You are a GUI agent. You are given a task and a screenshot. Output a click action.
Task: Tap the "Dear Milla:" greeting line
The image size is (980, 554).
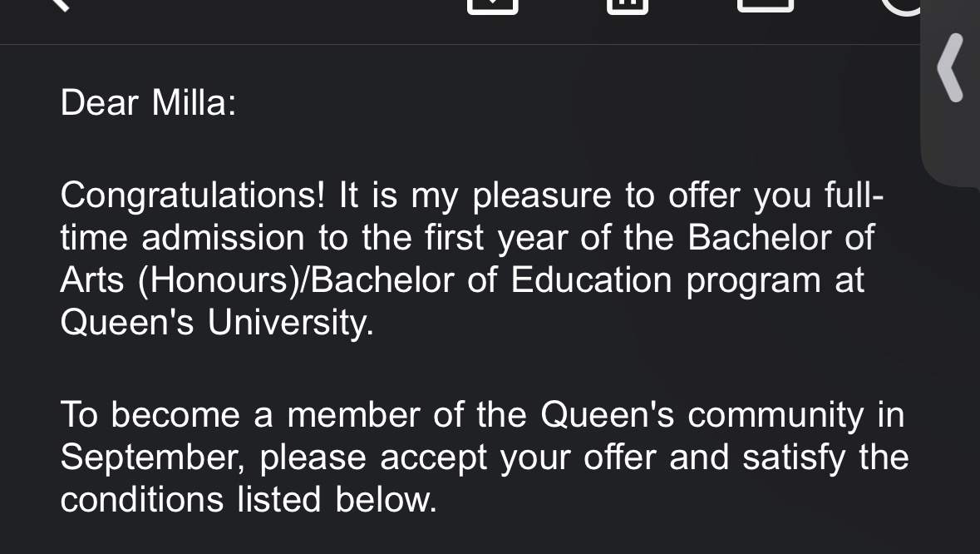point(148,102)
